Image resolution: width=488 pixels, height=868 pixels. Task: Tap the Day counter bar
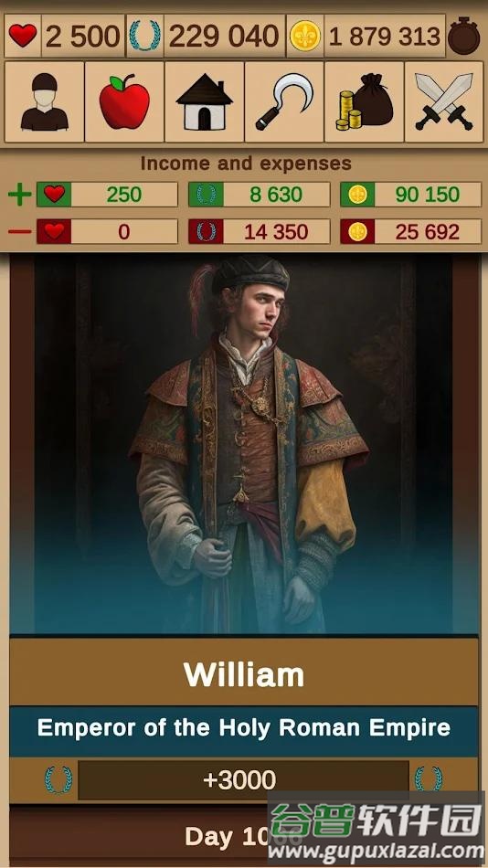244,836
